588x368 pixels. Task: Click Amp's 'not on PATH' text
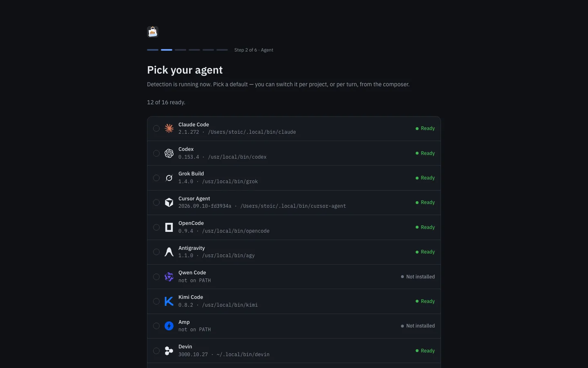coord(195,330)
